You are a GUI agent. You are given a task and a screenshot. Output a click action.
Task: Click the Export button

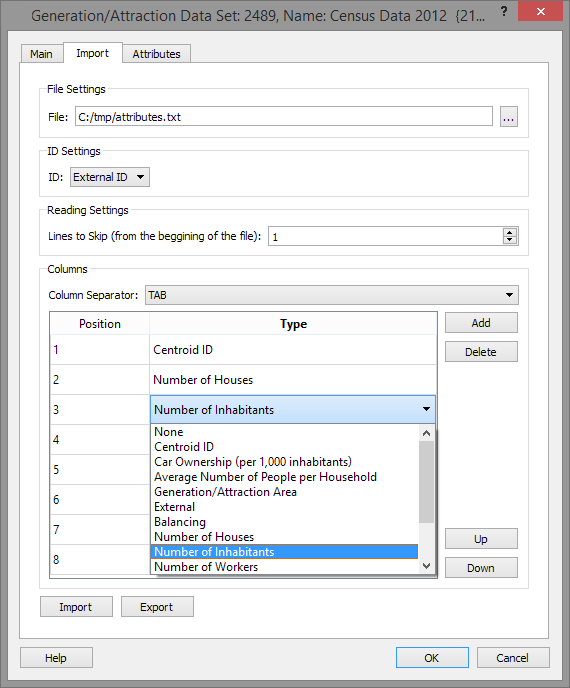157,607
